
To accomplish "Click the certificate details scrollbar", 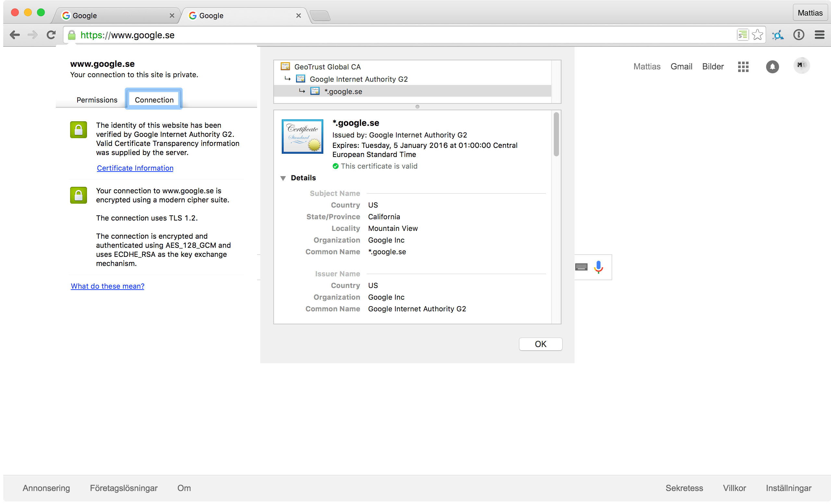I will pyautogui.click(x=556, y=135).
